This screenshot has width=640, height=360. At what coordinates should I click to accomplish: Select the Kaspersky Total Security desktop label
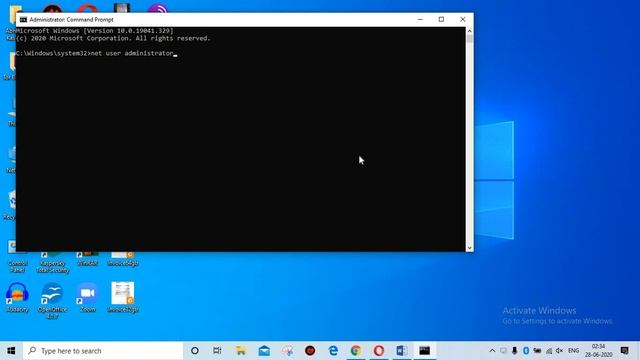53,267
